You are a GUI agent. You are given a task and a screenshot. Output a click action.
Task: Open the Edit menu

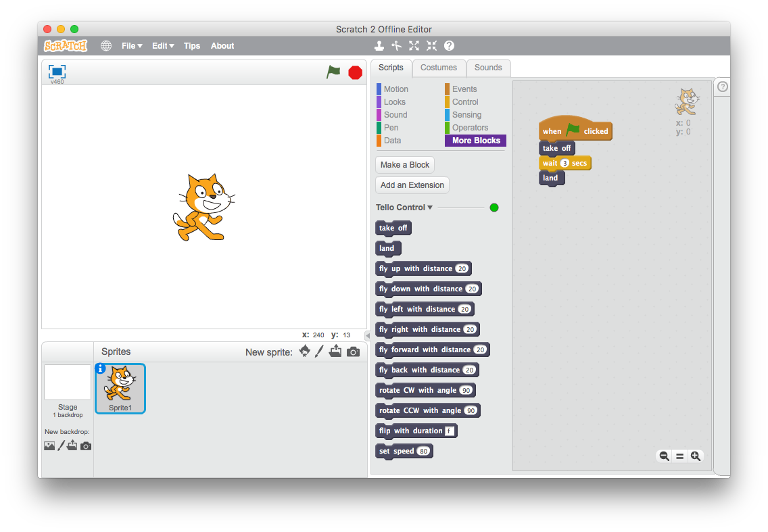pyautogui.click(x=163, y=45)
